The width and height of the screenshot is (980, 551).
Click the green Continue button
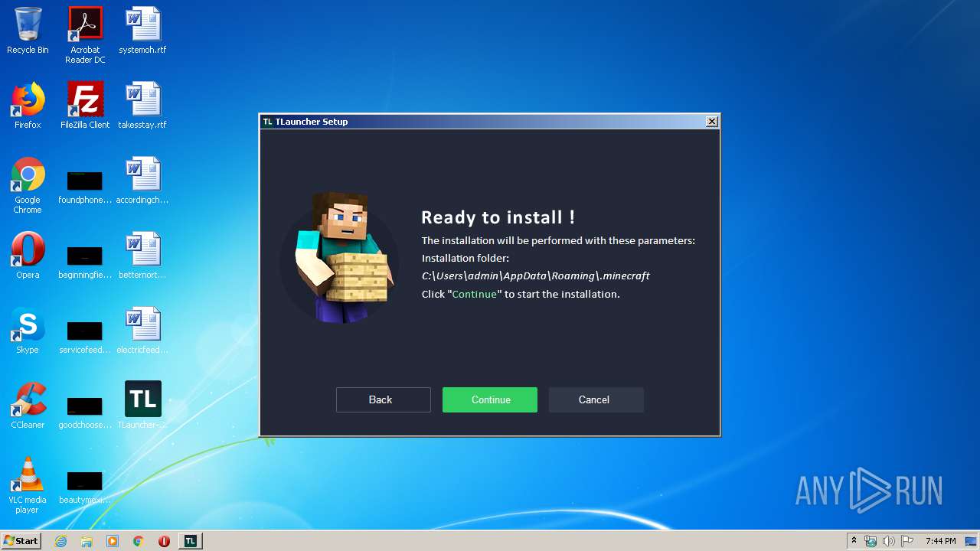[490, 399]
